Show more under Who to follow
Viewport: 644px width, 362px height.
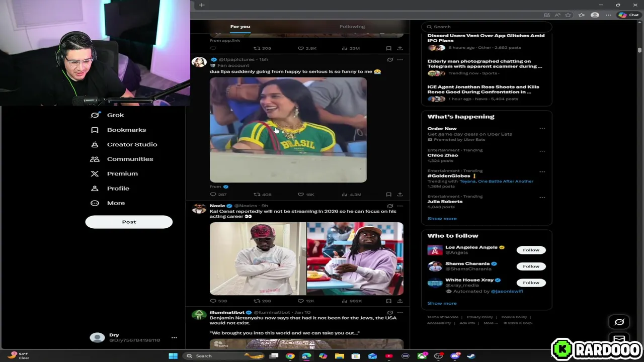(x=442, y=303)
